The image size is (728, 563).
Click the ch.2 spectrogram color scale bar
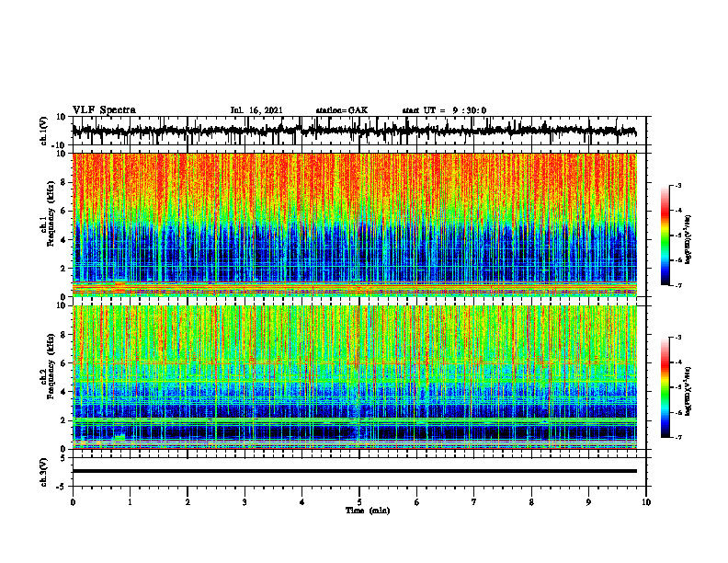(x=665, y=387)
